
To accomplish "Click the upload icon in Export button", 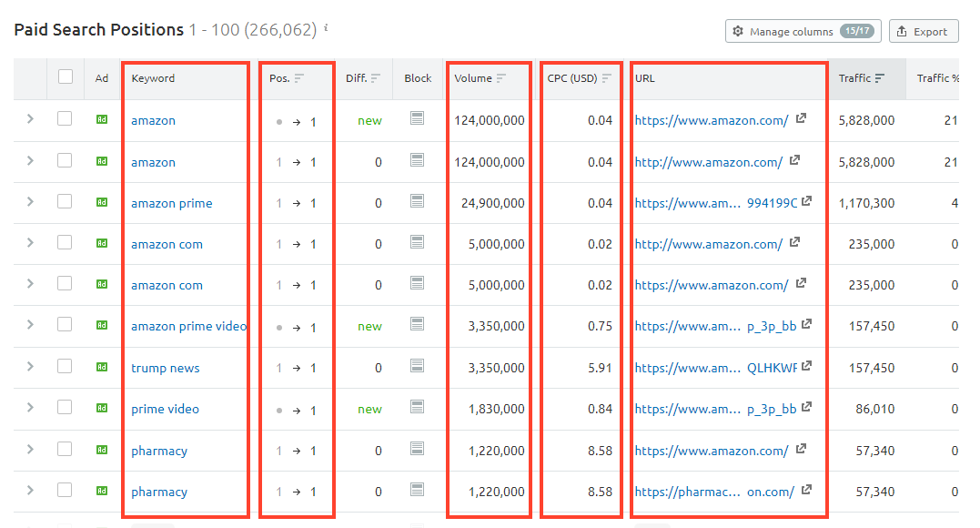I will pyautogui.click(x=901, y=31).
